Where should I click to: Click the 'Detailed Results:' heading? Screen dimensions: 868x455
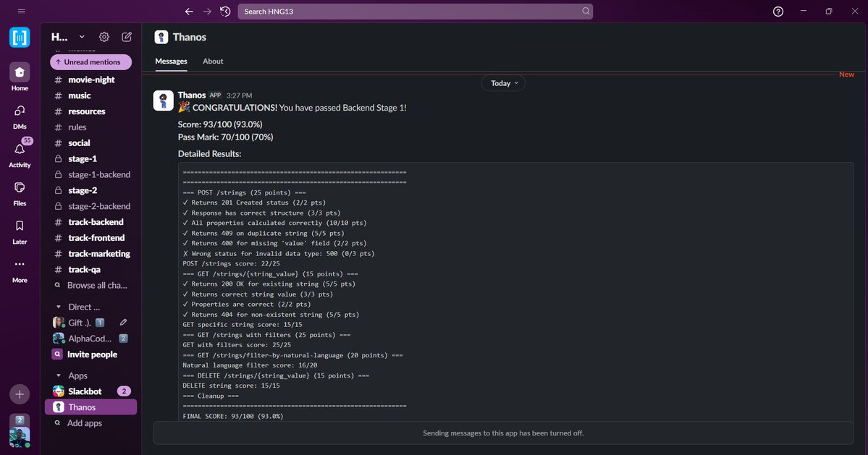pos(209,153)
